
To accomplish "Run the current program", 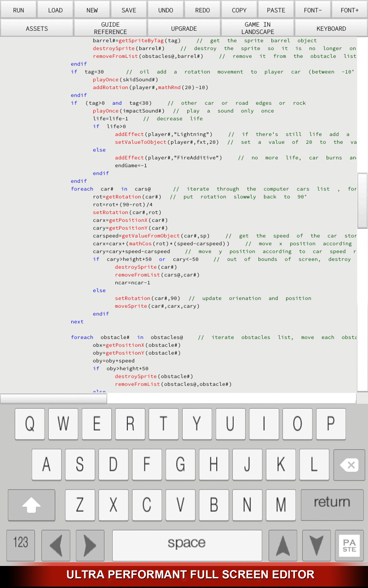I will 18,9.
